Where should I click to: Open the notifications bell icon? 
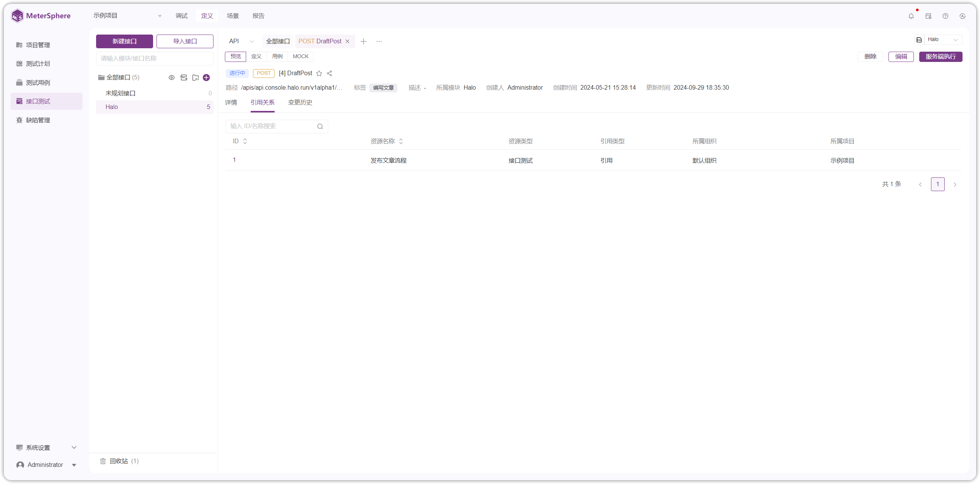[x=911, y=16]
